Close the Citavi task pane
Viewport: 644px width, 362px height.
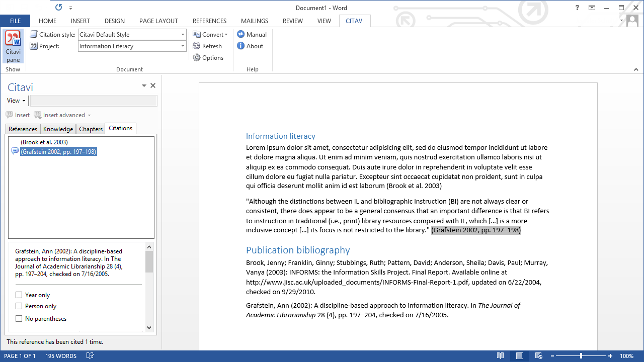153,85
